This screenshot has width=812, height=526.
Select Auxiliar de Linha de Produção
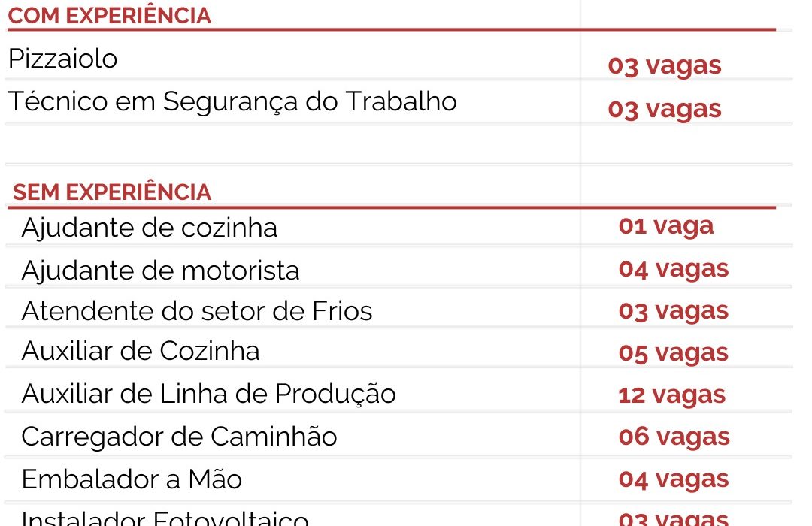(x=209, y=394)
